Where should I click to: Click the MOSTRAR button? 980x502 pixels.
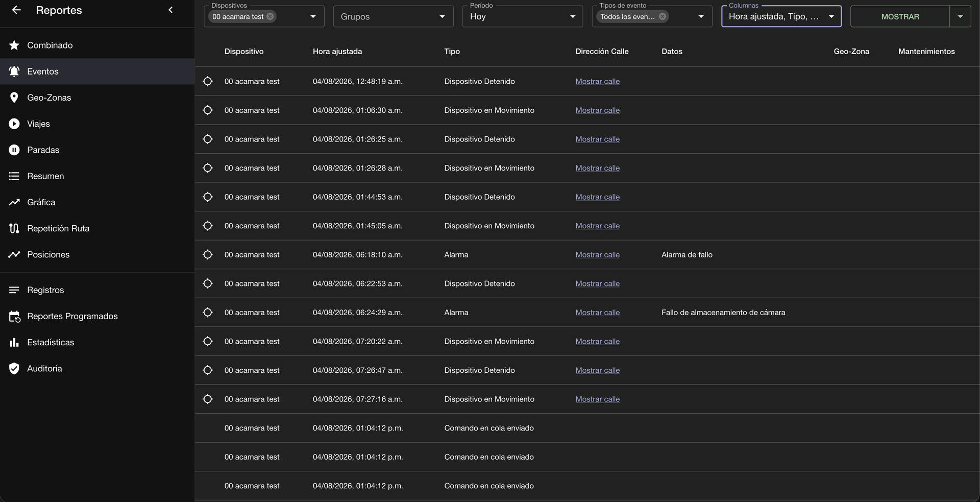(x=900, y=17)
